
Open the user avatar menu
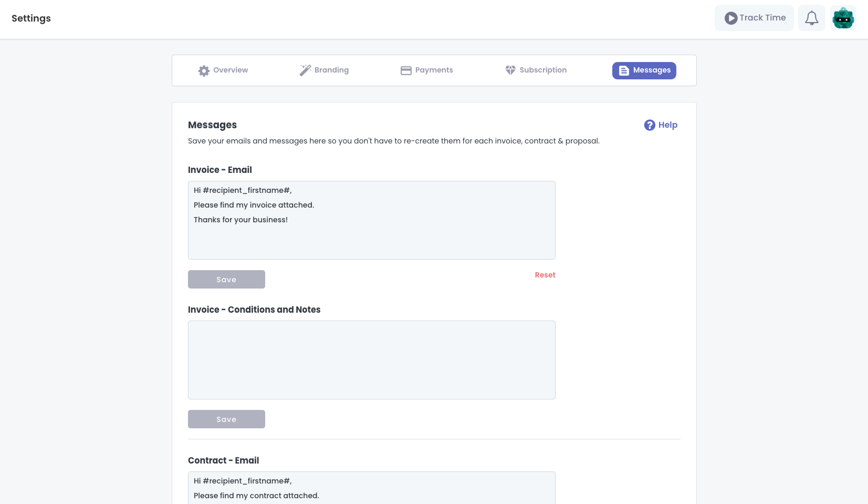pyautogui.click(x=843, y=18)
